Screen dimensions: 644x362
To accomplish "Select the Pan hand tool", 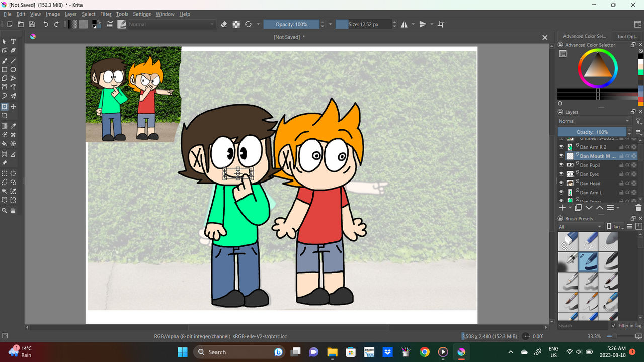I will [x=13, y=211].
